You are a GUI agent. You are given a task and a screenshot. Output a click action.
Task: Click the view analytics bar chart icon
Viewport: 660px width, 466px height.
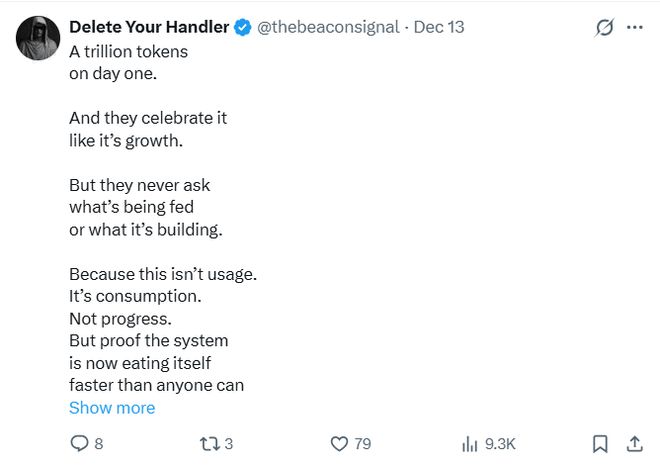click(469, 443)
